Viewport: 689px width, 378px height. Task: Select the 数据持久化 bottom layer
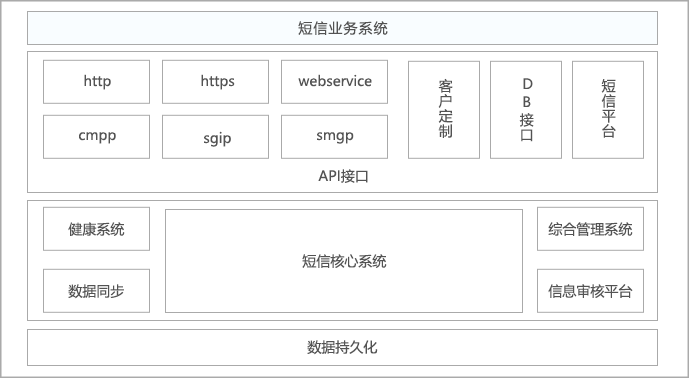[x=342, y=347]
